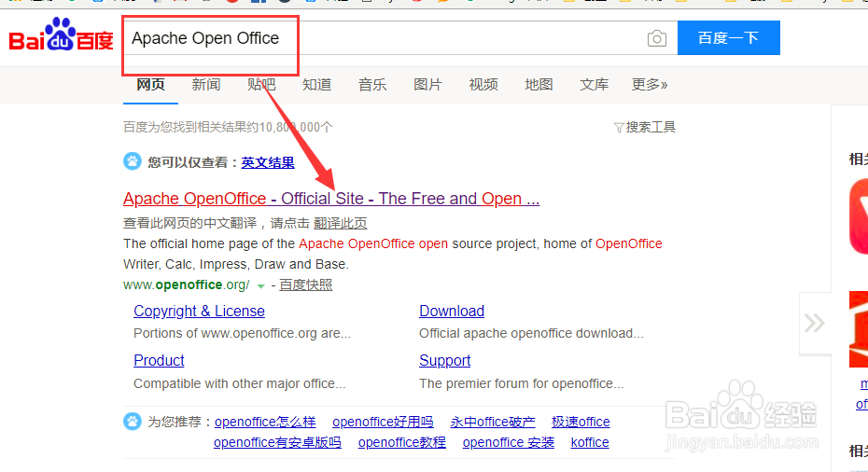Open camera image search icon

coord(656,38)
